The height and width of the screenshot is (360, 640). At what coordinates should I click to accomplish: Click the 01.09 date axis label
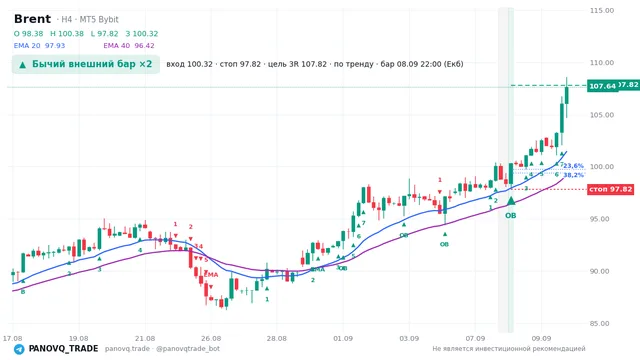pyautogui.click(x=342, y=338)
